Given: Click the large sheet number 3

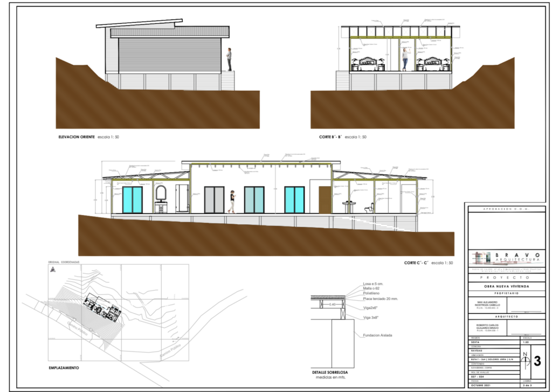Looking at the screenshot, I should [537, 361].
